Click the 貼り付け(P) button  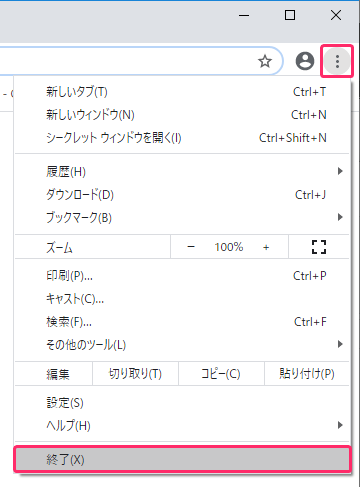307,374
